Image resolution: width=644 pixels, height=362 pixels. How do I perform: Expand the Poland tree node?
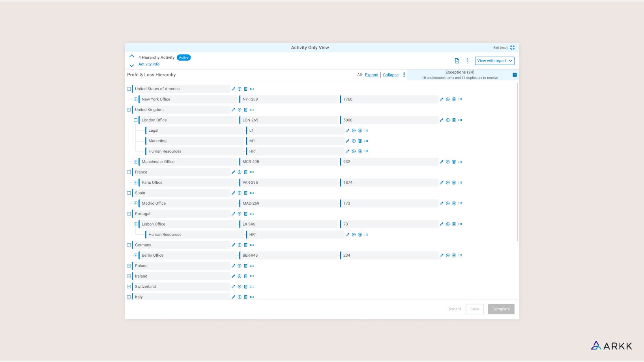point(129,266)
